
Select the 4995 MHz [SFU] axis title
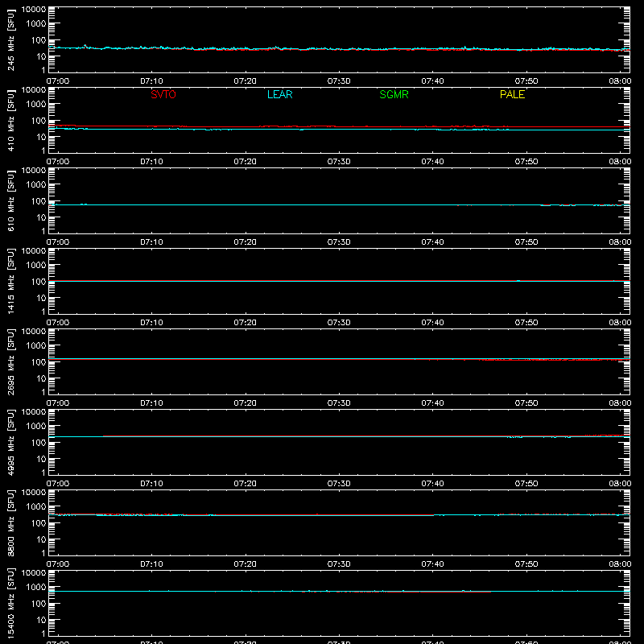click(10, 442)
